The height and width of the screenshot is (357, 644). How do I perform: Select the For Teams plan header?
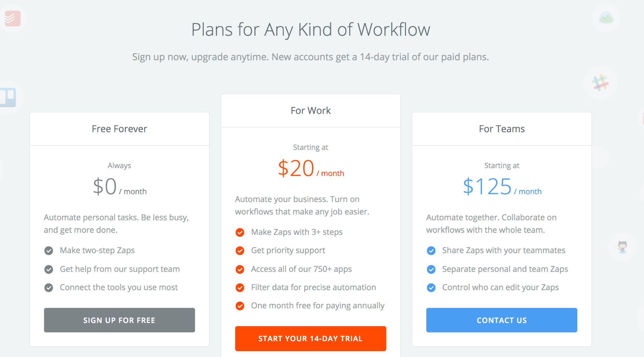click(x=502, y=129)
